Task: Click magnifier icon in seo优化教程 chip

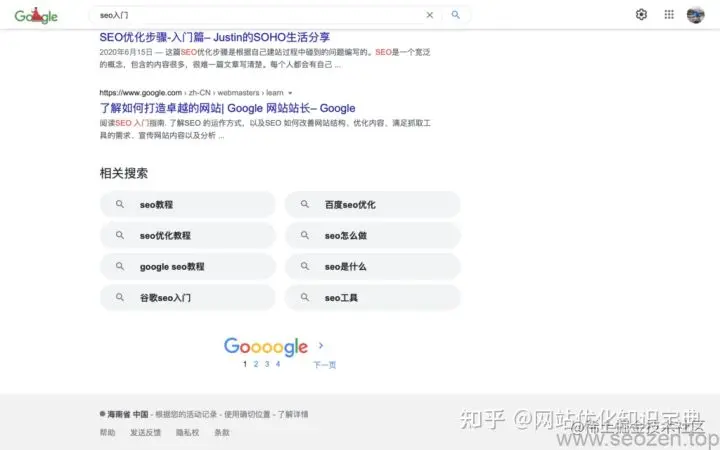Action: point(120,235)
